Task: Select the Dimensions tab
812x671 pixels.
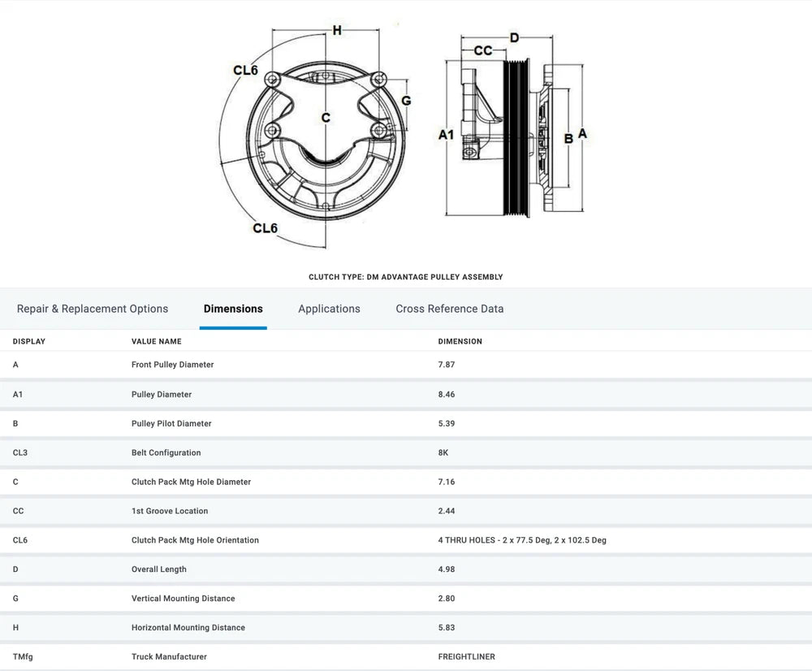Action: click(233, 309)
